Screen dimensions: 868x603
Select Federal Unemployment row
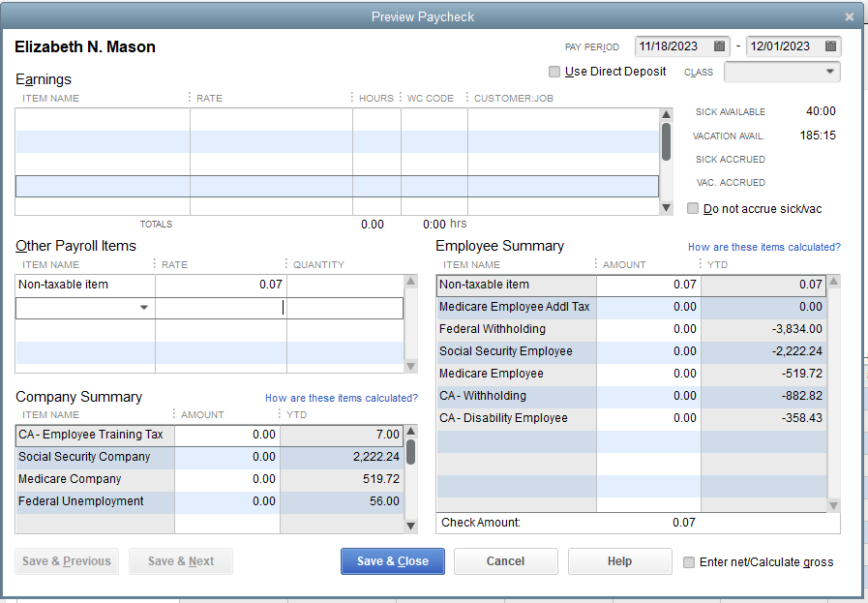pyautogui.click(x=210, y=501)
